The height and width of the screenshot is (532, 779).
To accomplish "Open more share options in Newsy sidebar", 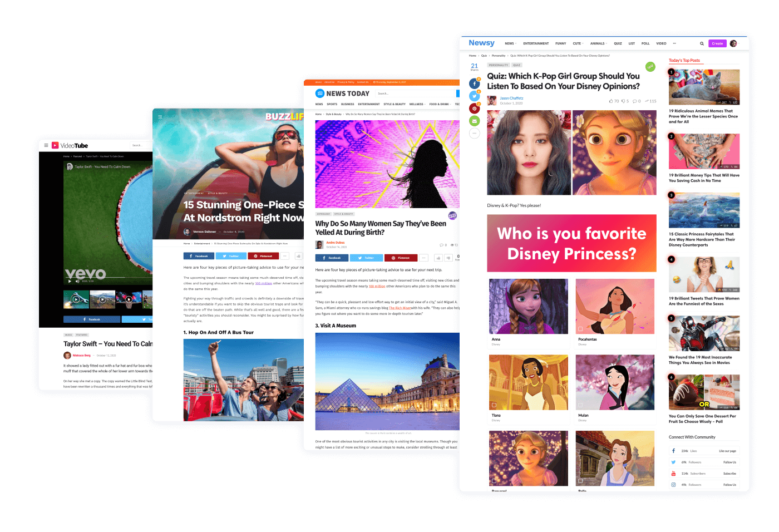I will coord(474,133).
